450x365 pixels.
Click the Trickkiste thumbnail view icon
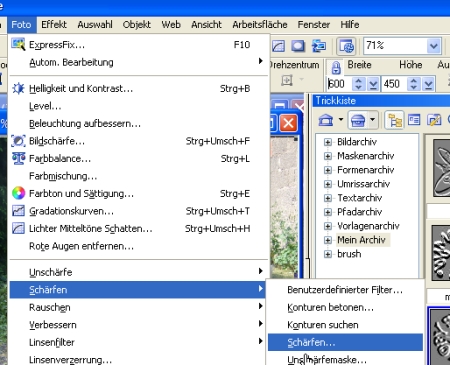coord(414,120)
